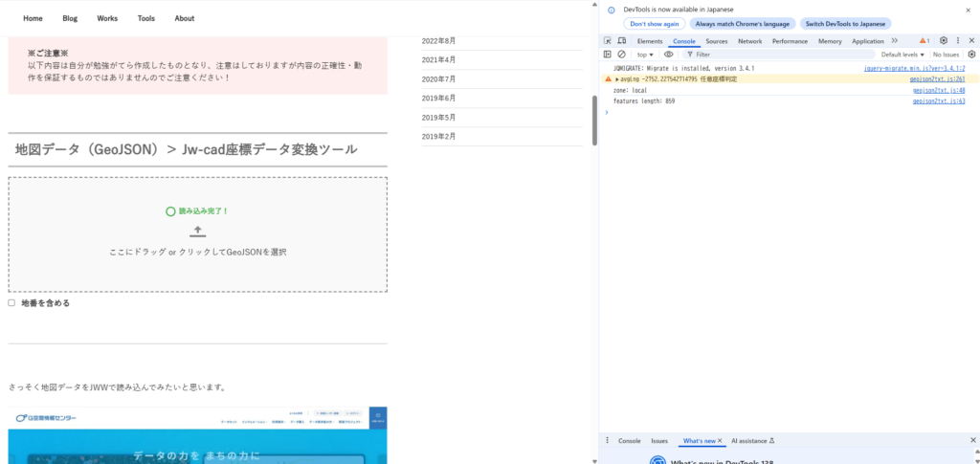Clear the console with the ban icon
The image size is (980, 464).
622,55
